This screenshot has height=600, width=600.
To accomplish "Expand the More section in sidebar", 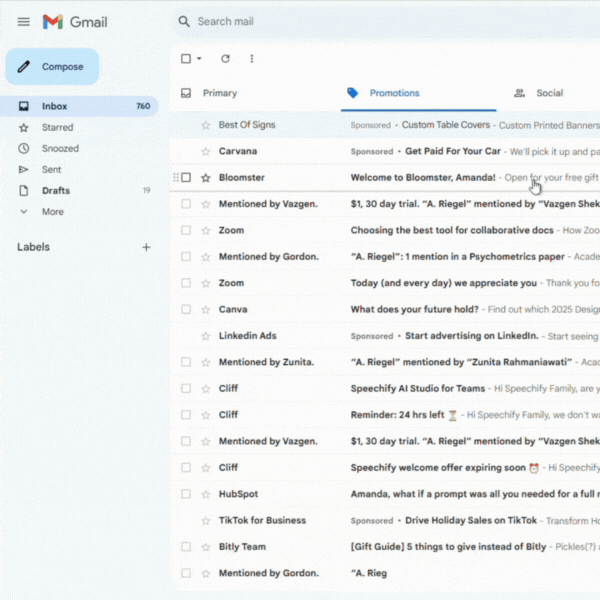I will coord(52,212).
